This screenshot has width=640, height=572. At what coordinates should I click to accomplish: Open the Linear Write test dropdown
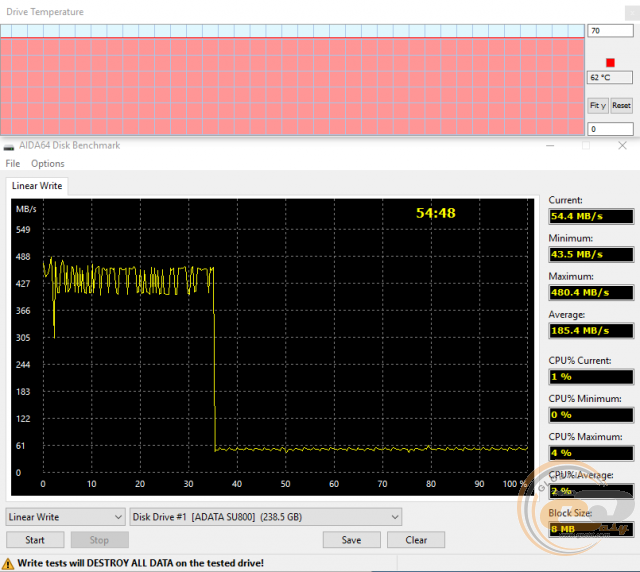point(65,517)
